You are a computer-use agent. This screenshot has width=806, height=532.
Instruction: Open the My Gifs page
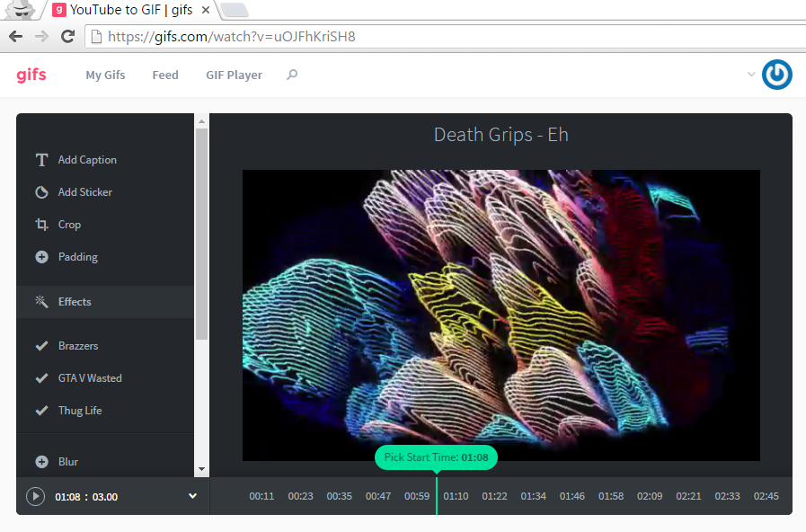tap(105, 75)
